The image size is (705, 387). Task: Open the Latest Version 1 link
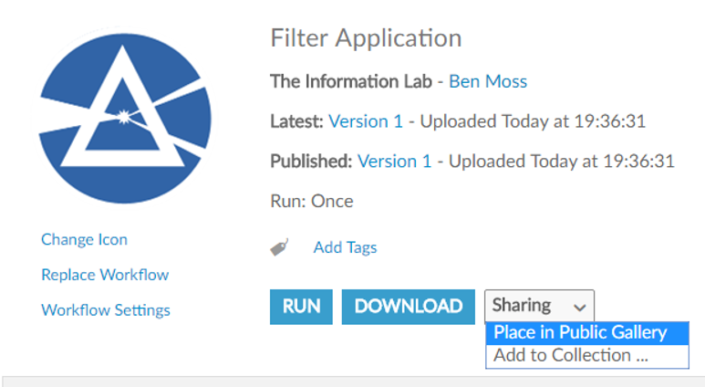366,121
